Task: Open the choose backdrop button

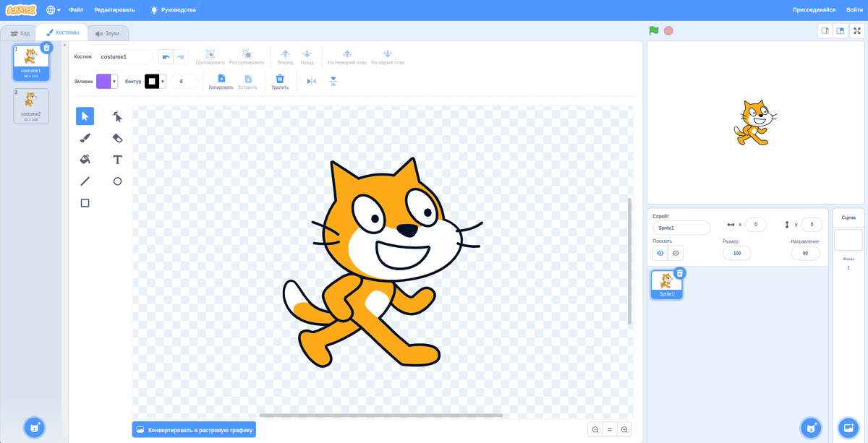Action: coord(848,428)
